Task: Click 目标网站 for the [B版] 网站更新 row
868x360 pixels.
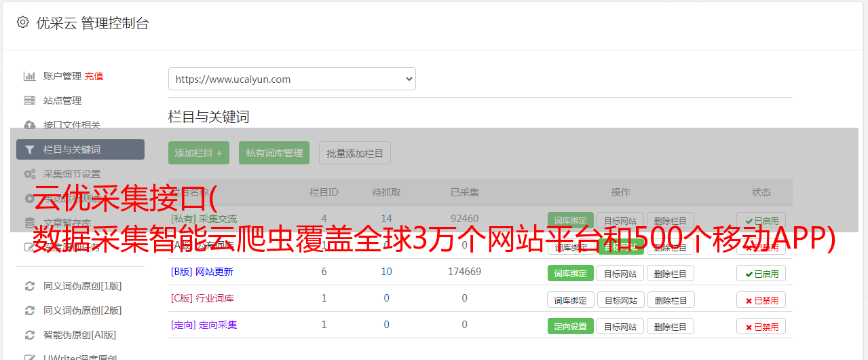Action: (x=620, y=273)
